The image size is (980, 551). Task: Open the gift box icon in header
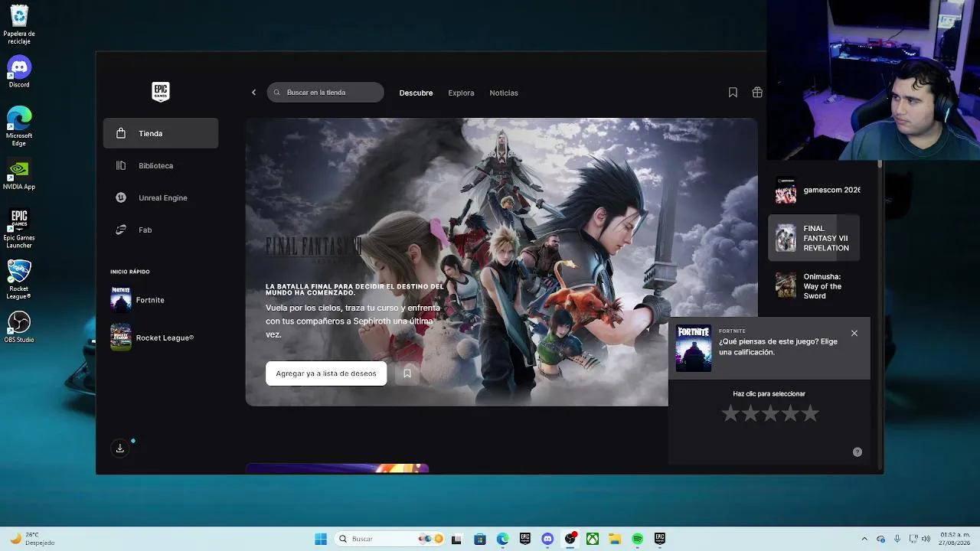click(x=757, y=93)
